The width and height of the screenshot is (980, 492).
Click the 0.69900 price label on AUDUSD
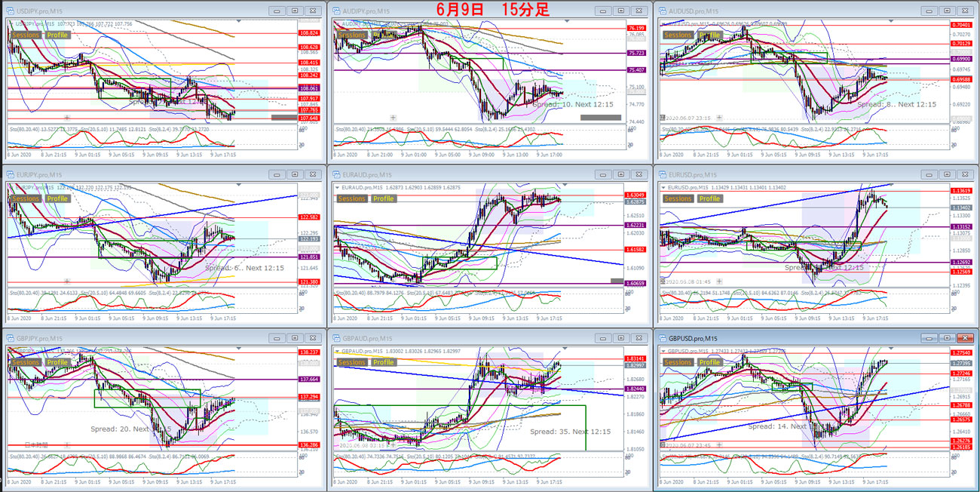(x=960, y=58)
